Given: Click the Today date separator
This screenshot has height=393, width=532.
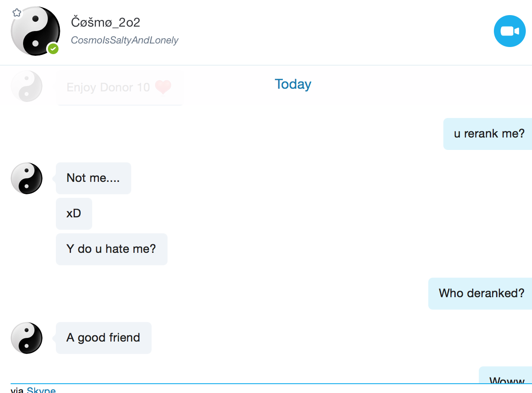Looking at the screenshot, I should (x=293, y=84).
